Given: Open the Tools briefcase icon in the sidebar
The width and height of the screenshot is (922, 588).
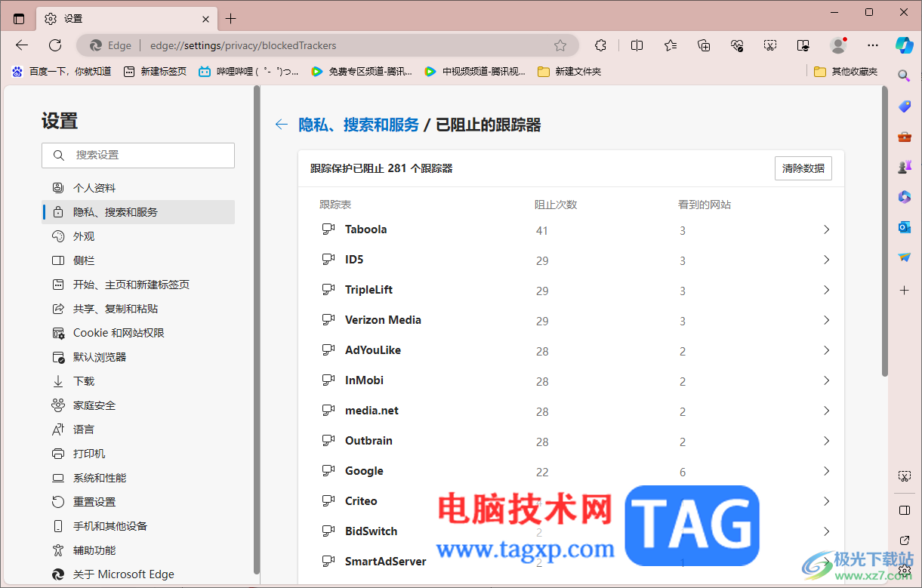Looking at the screenshot, I should click(904, 137).
